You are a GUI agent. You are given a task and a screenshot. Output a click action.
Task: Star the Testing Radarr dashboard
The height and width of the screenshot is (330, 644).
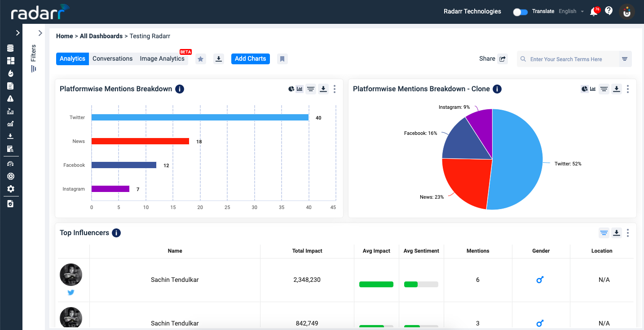click(x=200, y=58)
